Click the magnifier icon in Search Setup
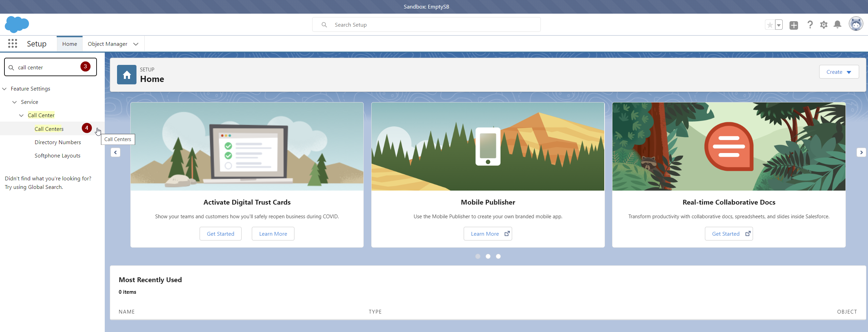The height and width of the screenshot is (332, 868). (x=324, y=25)
